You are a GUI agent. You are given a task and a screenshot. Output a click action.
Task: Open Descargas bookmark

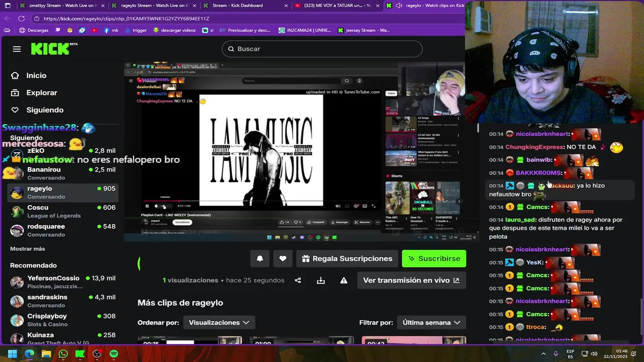point(34,30)
